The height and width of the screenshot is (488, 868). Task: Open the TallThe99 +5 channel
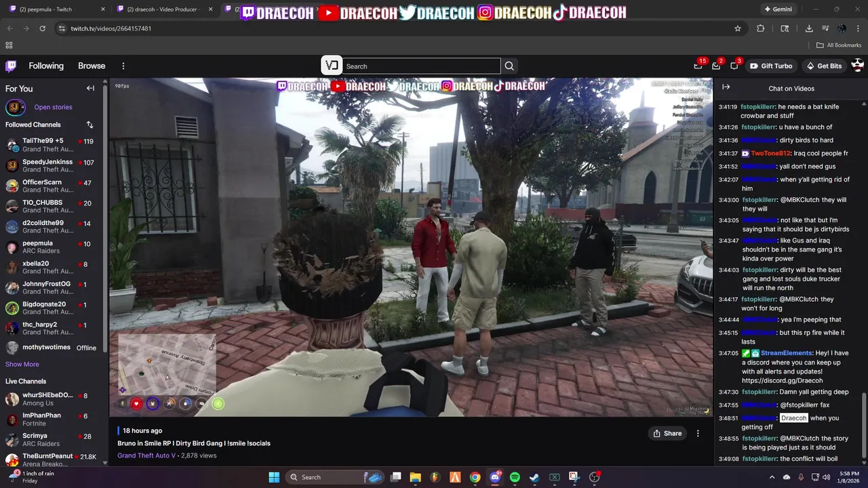coord(52,145)
